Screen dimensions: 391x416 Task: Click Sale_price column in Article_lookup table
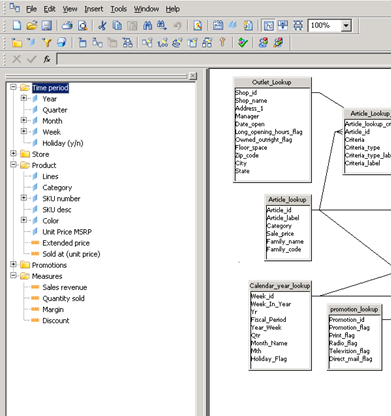coord(280,234)
